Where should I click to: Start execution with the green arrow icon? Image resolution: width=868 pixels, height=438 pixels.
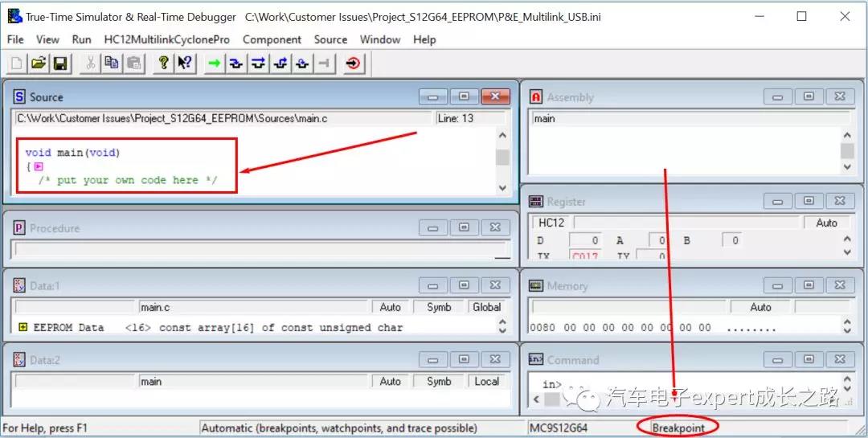[x=214, y=63]
